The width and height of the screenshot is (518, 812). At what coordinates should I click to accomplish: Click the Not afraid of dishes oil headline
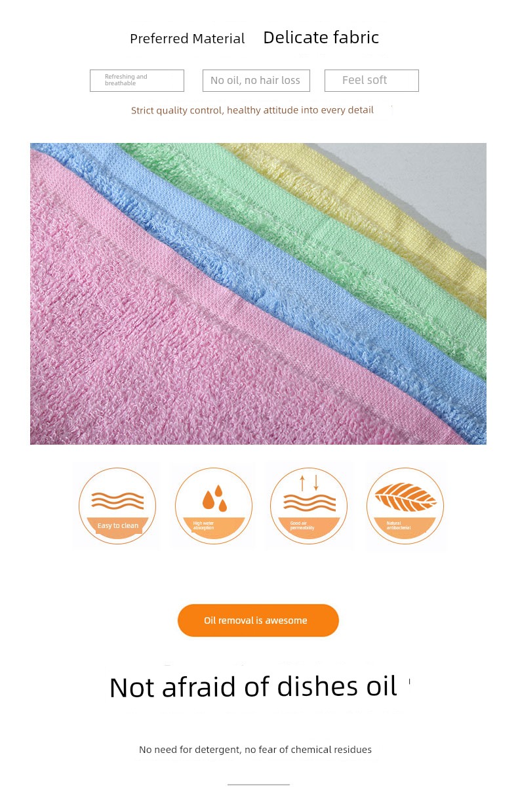coord(253,687)
